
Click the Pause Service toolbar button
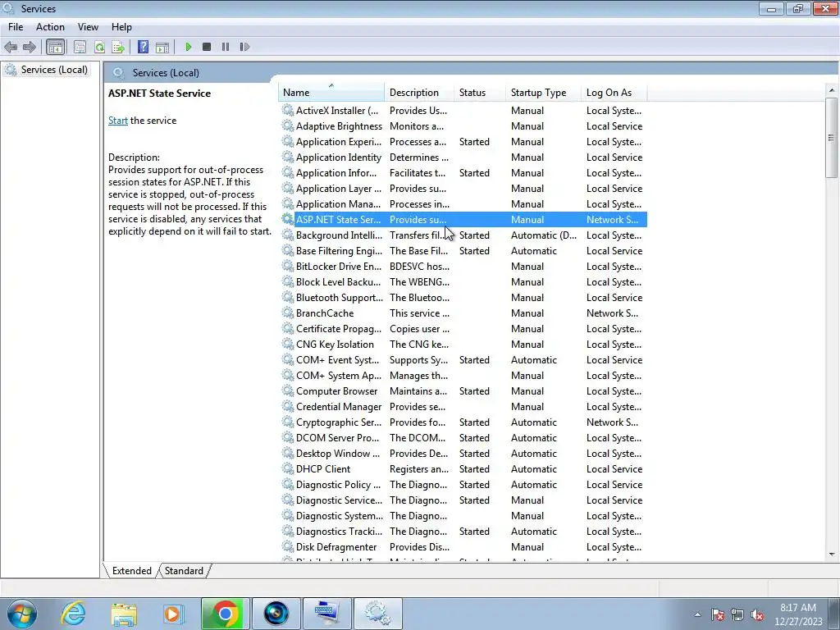click(226, 47)
